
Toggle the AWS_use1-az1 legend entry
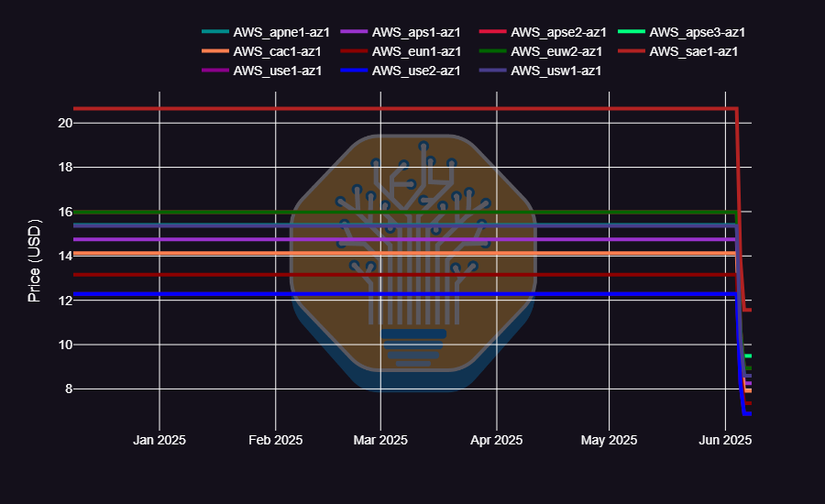click(x=262, y=71)
